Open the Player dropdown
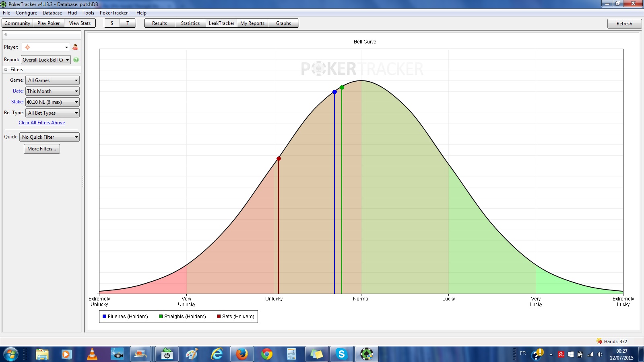Viewport: 644px width, 362px height. point(46,47)
